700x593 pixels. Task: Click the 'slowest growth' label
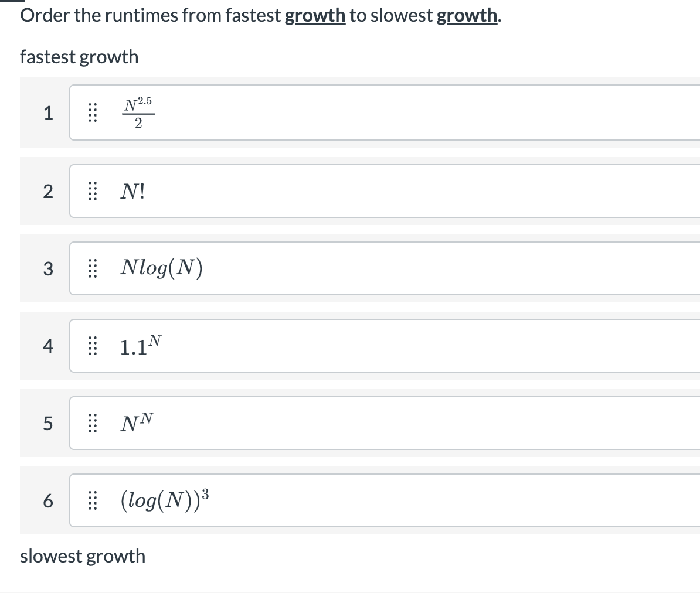82,556
